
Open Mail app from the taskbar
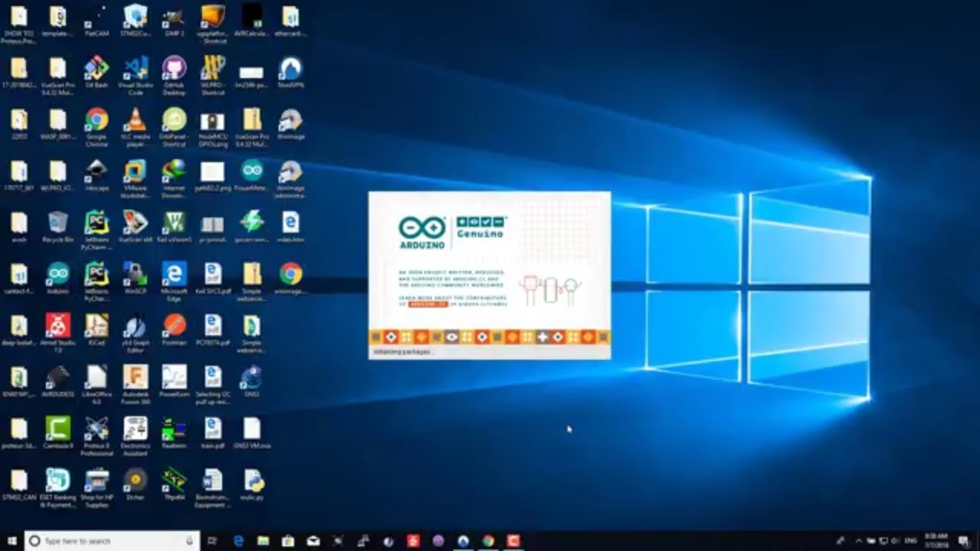pyautogui.click(x=313, y=541)
